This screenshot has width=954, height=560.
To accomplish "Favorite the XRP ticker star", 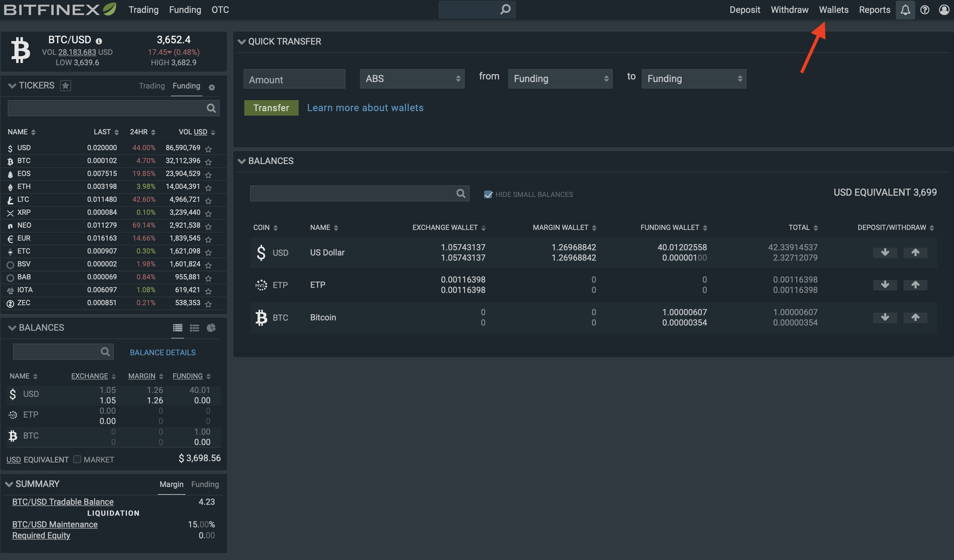I will pyautogui.click(x=208, y=213).
